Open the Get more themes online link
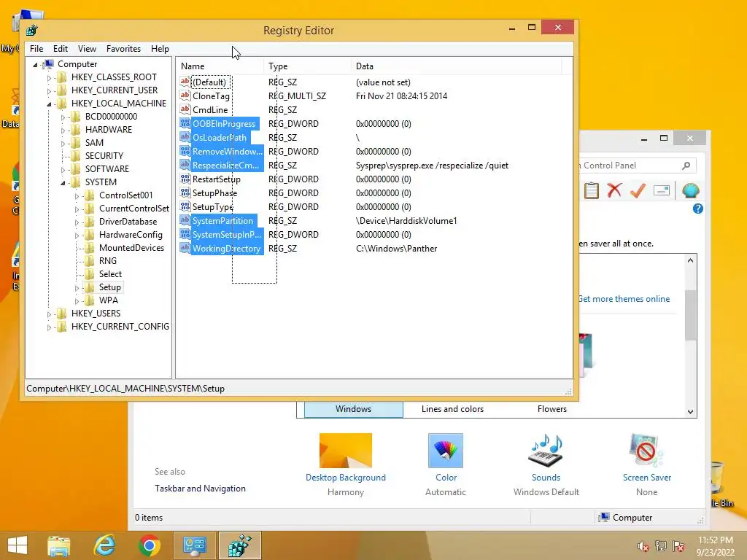 pyautogui.click(x=624, y=298)
